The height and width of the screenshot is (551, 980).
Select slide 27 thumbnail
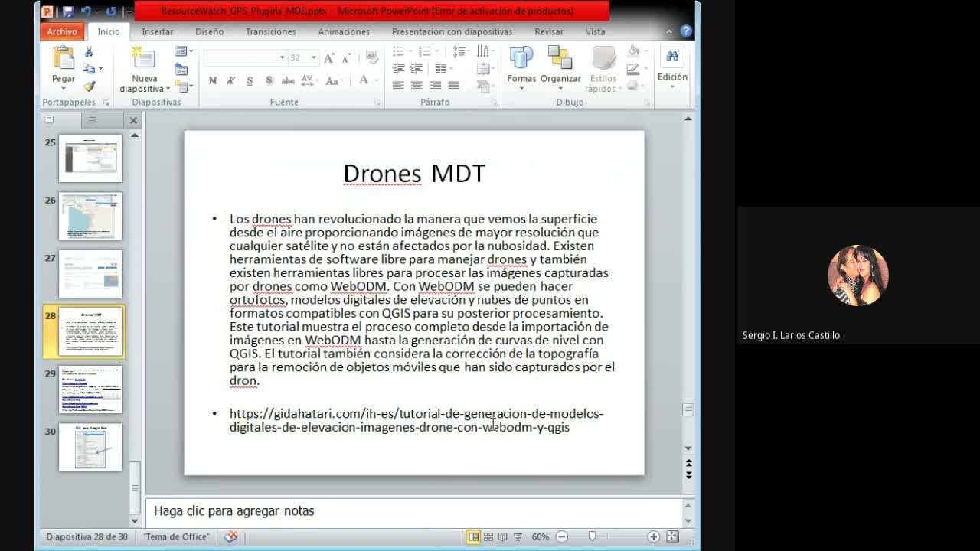[x=90, y=274]
